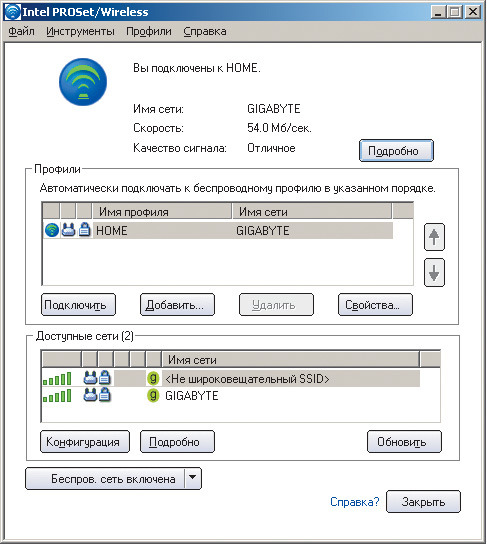Expand the wireless on/off dropdown arrow
Image resolution: width=487 pixels, height=544 pixels.
pos(193,478)
